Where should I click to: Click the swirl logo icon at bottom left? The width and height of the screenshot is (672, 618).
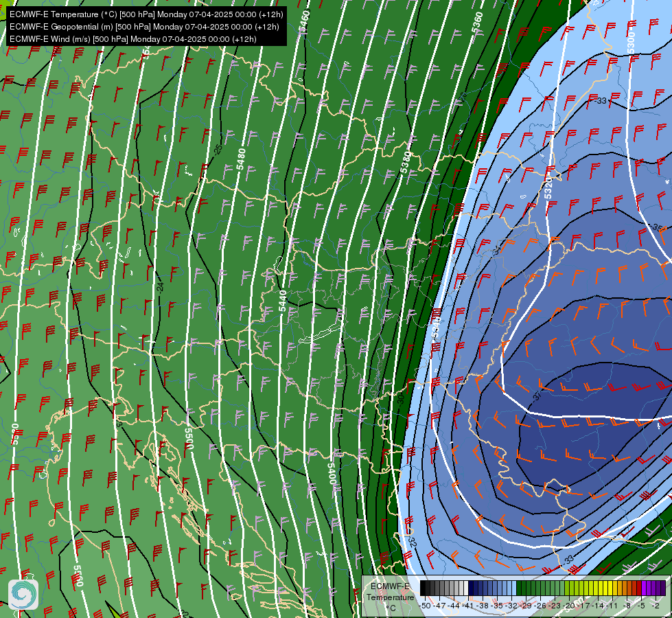[23, 595]
